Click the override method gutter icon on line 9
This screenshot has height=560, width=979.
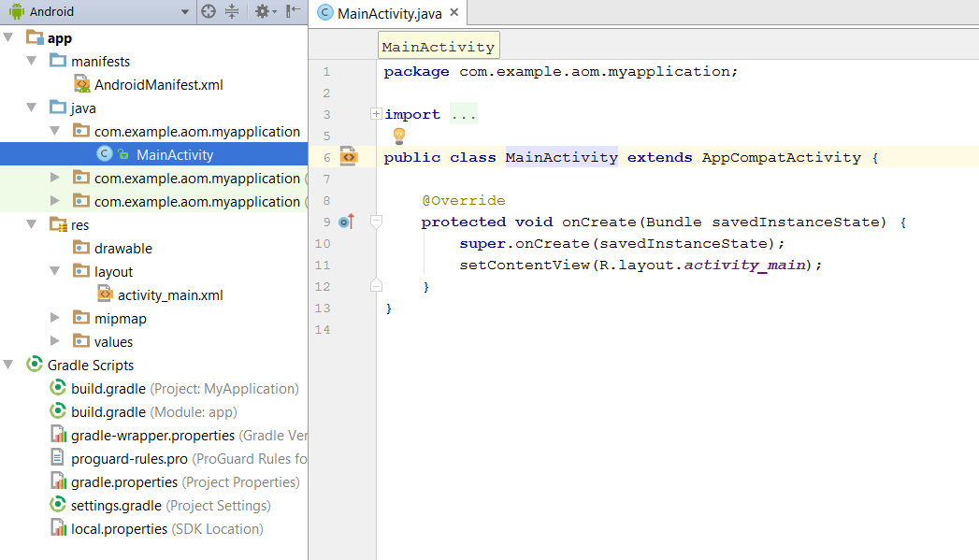[346, 222]
